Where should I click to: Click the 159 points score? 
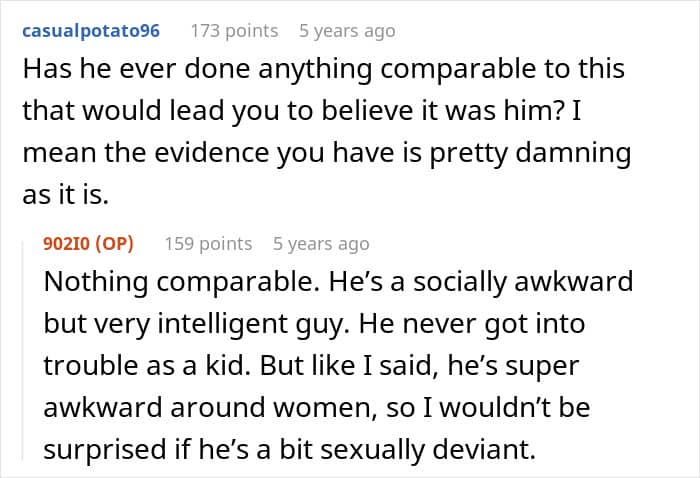(x=208, y=243)
